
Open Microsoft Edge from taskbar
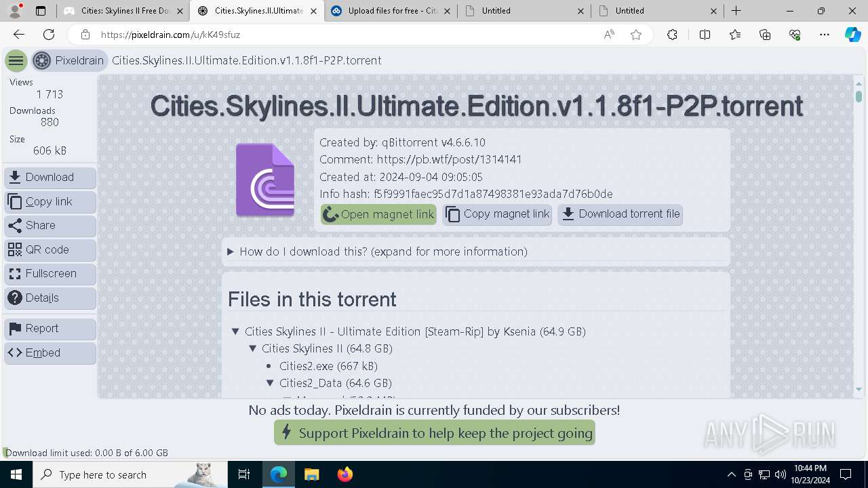pos(279,474)
